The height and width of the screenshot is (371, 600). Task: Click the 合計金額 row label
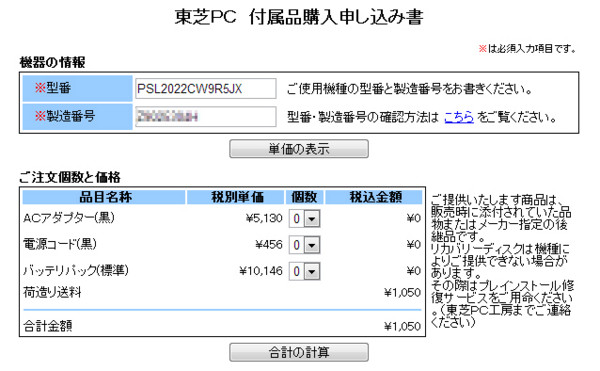[x=48, y=326]
